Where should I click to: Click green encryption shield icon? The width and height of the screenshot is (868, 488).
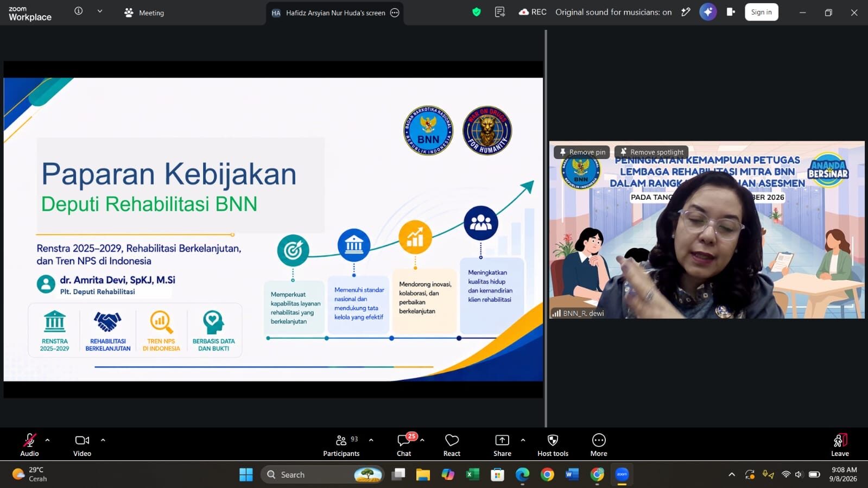(477, 12)
